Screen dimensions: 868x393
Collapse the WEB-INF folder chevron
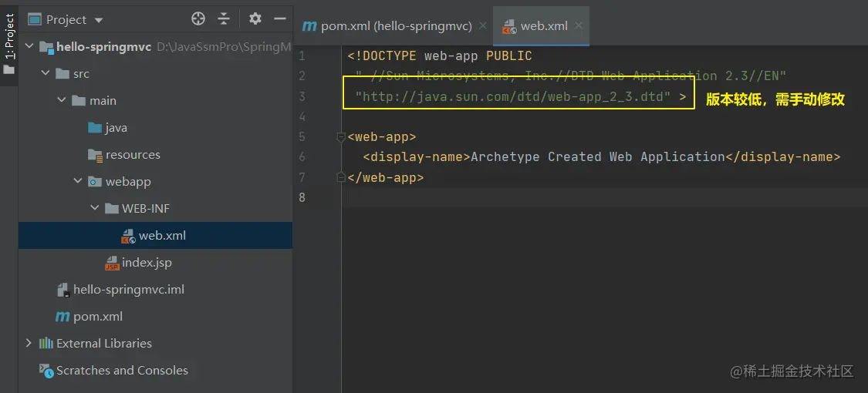point(94,208)
